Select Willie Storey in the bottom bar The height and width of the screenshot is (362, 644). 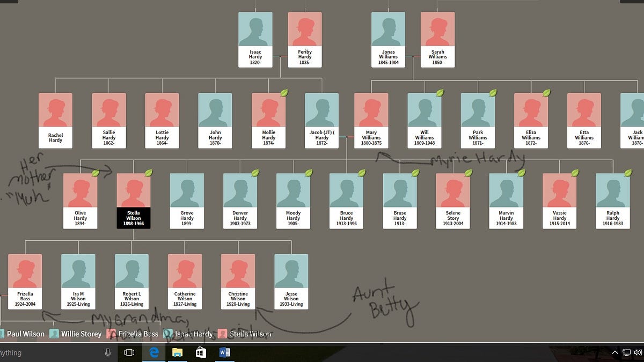[x=76, y=334]
